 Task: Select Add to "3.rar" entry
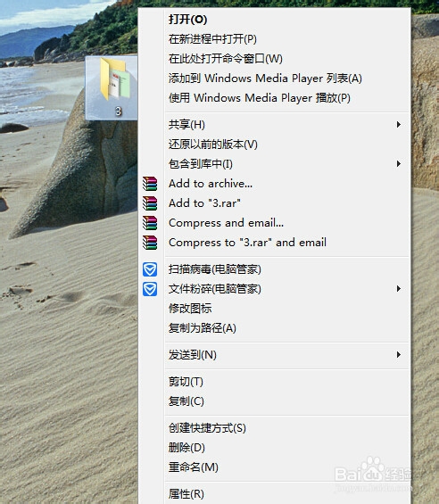click(x=275, y=203)
